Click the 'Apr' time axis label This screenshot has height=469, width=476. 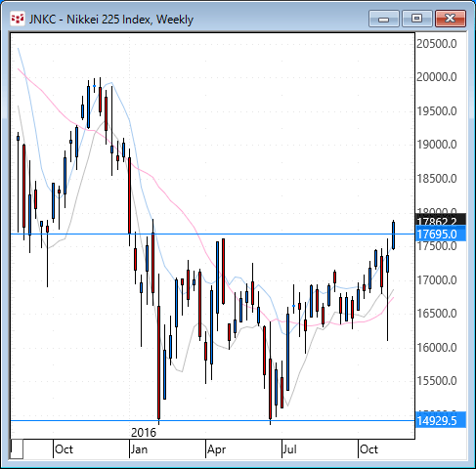click(x=217, y=449)
